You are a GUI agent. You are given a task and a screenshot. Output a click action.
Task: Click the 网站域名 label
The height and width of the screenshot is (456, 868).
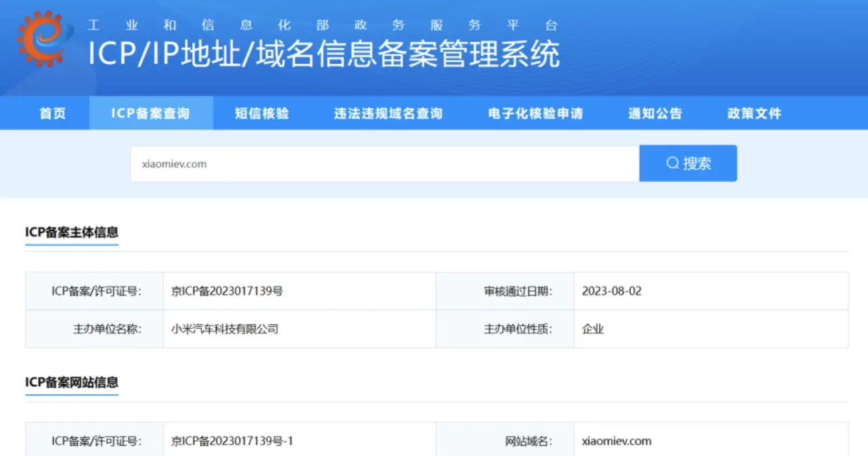[529, 441]
